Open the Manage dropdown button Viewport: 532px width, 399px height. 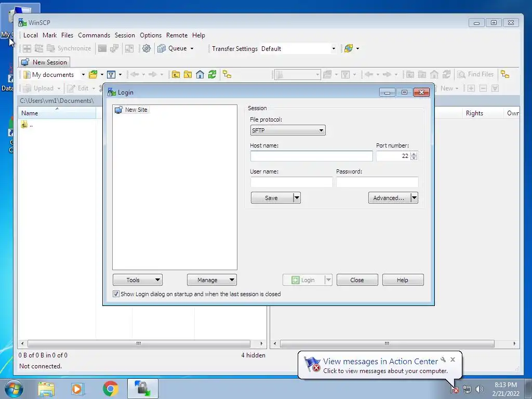(212, 280)
